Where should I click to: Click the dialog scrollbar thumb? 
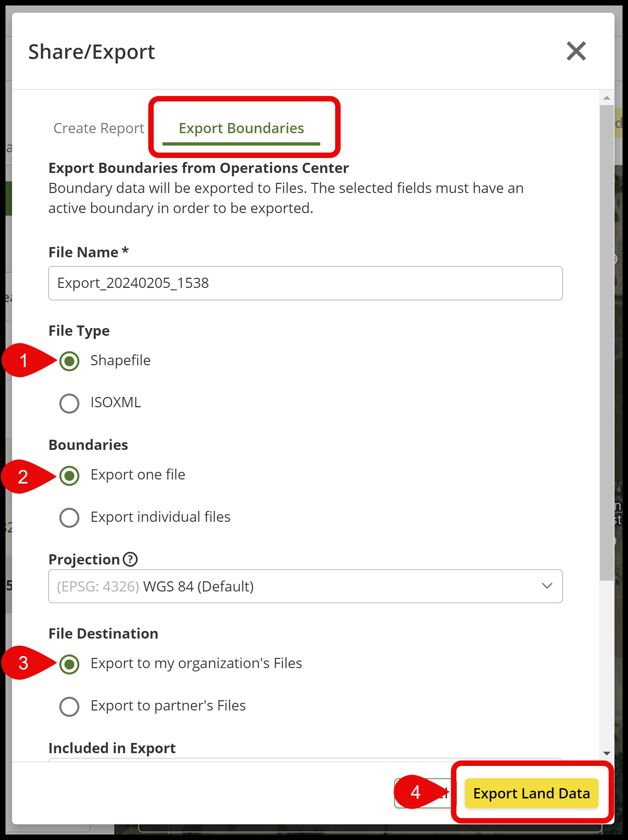(x=607, y=343)
